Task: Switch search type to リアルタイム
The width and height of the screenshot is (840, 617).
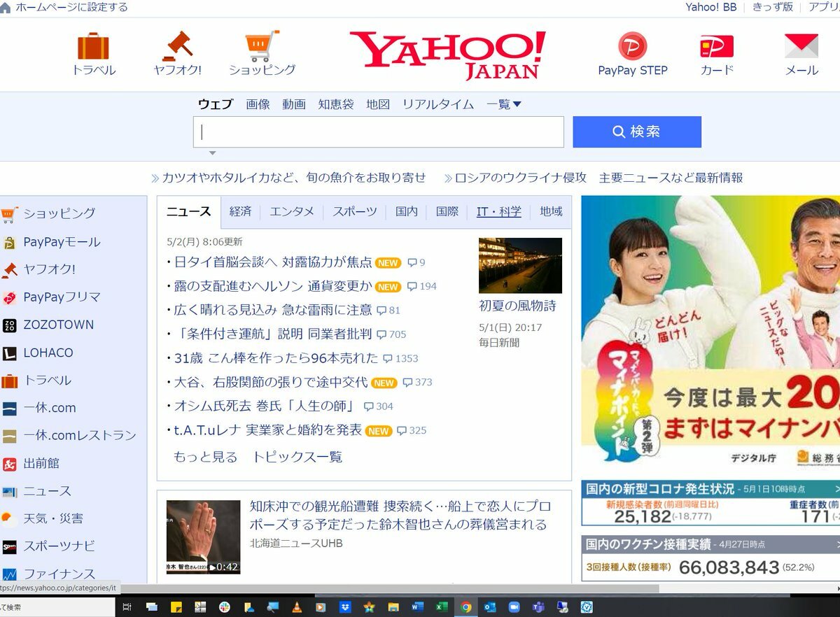Action: pos(438,104)
